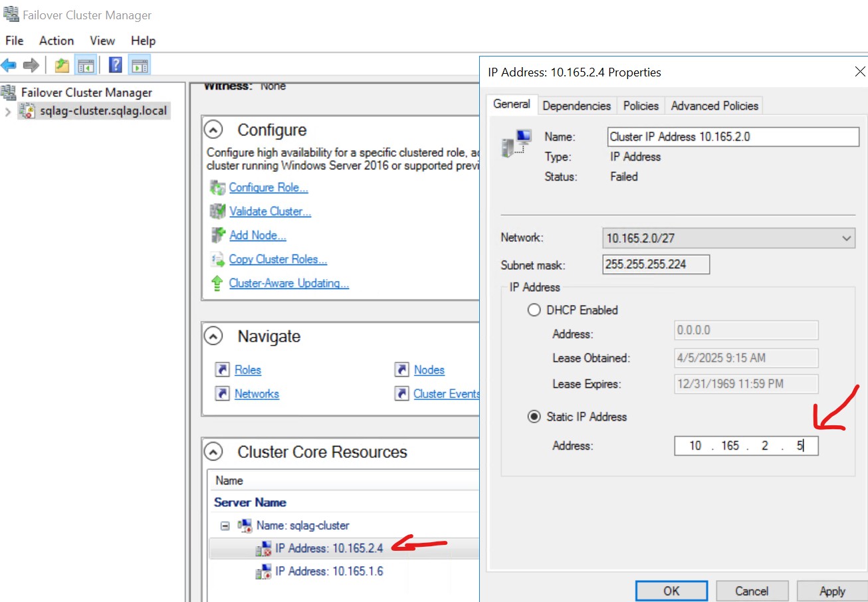The height and width of the screenshot is (602, 868).
Task: Open the Validate Cluster... link
Action: (270, 211)
